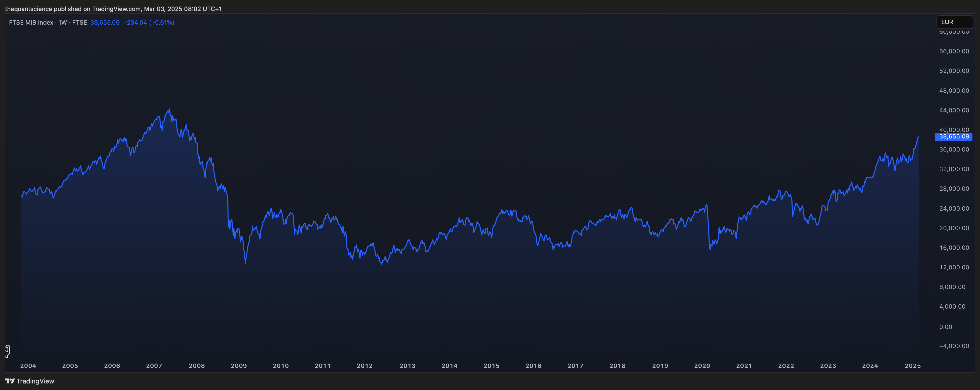Select the 2015 label on the time axis
The height and width of the screenshot is (390, 980).
492,366
